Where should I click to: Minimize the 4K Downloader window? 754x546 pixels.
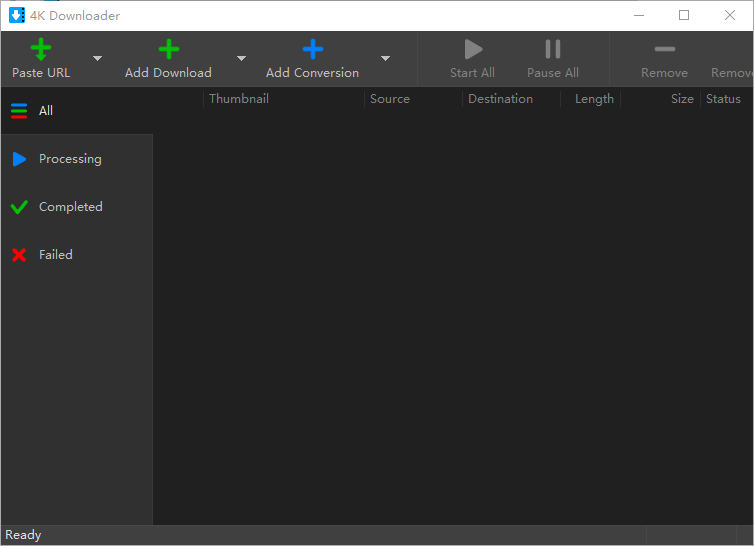click(x=639, y=15)
